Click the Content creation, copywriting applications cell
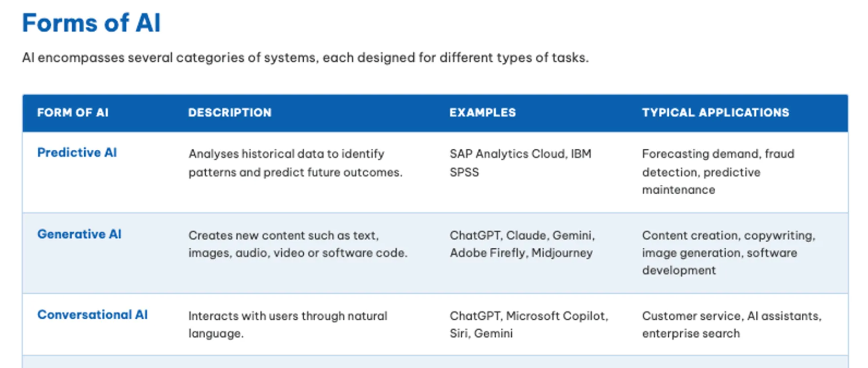The image size is (868, 368). pyautogui.click(x=728, y=253)
